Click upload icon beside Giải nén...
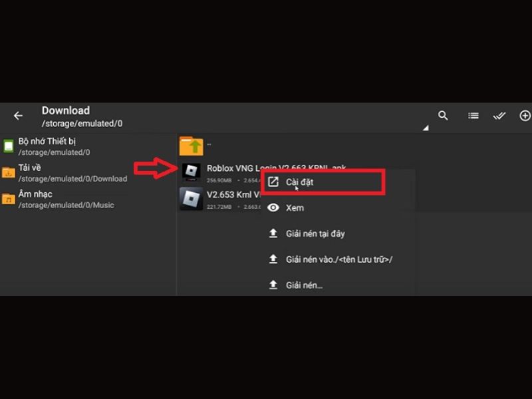 click(x=273, y=285)
